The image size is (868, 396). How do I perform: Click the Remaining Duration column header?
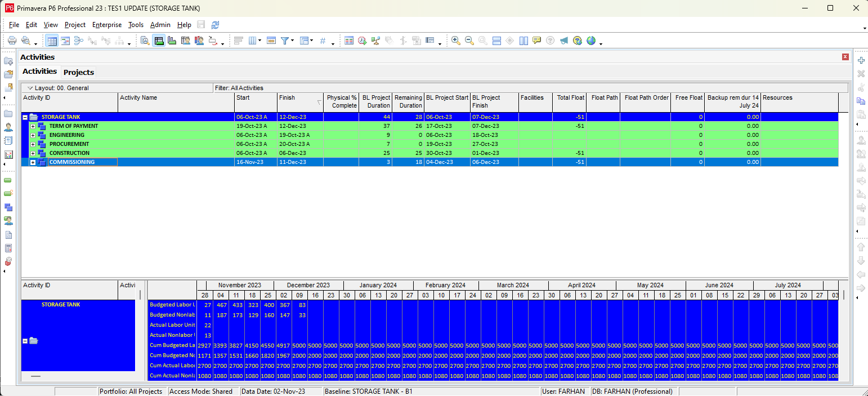click(x=408, y=101)
